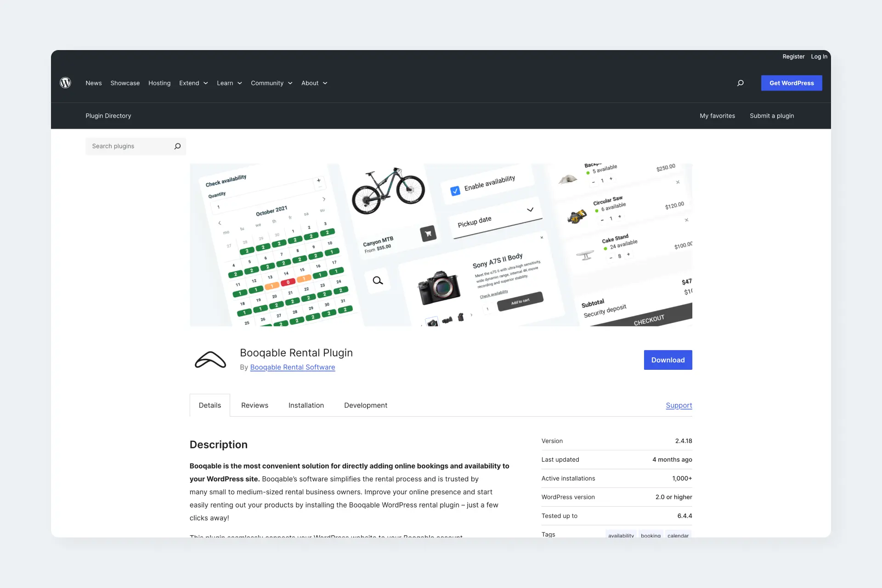The width and height of the screenshot is (882, 588).
Task: Switch to the Installation tab
Action: [306, 405]
